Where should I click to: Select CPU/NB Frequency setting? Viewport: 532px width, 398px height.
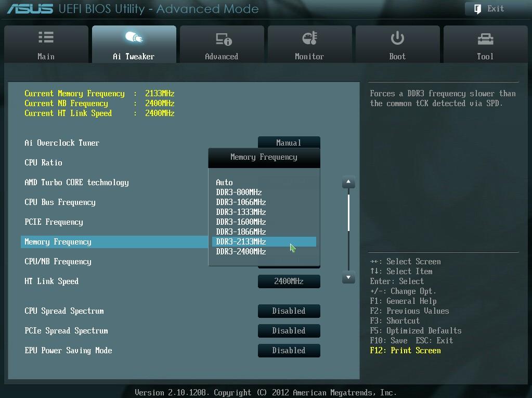(58, 262)
